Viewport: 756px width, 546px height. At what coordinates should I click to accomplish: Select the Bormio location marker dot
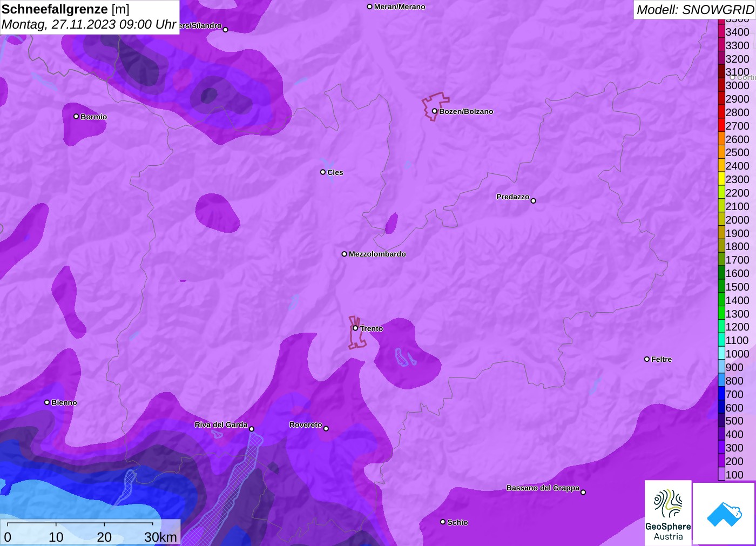(76, 116)
